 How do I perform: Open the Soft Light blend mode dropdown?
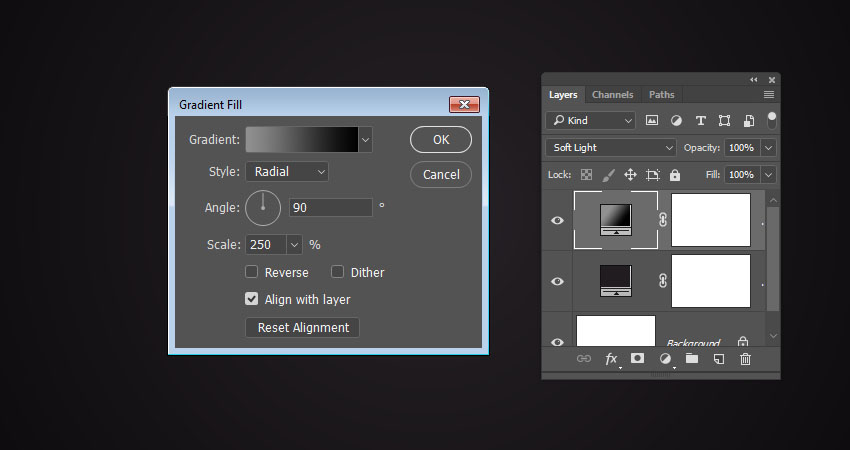(x=612, y=147)
